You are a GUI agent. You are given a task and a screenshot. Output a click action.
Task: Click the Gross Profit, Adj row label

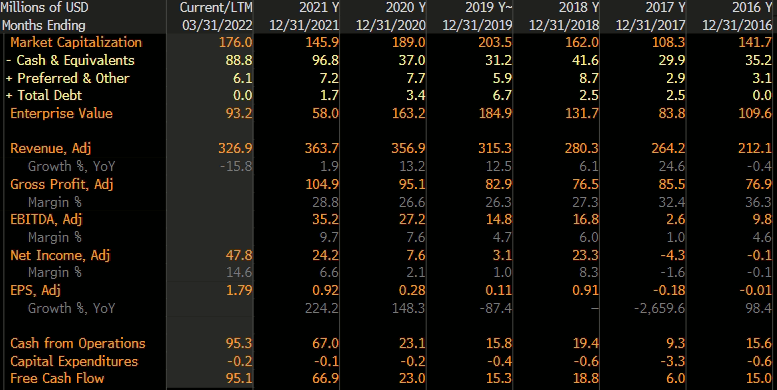coord(62,184)
